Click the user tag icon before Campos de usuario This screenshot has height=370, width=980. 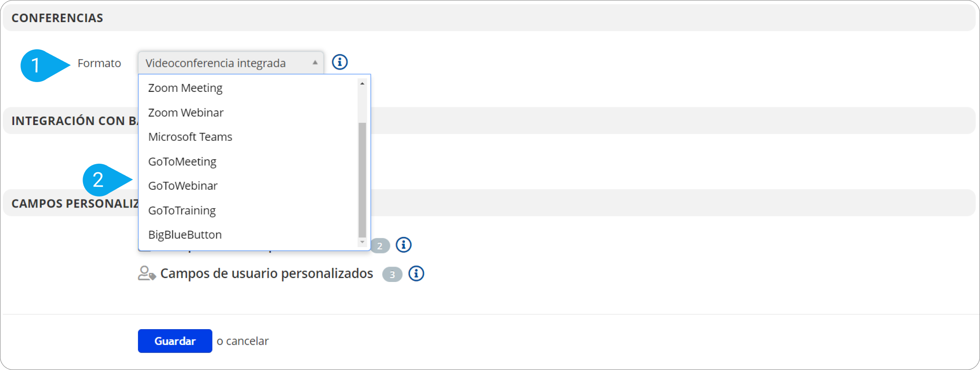point(147,273)
